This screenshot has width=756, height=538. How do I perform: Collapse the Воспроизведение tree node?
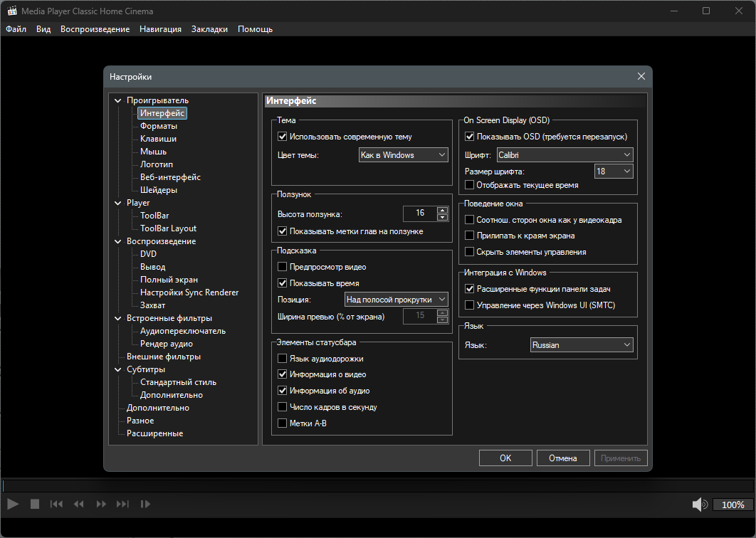(x=117, y=241)
